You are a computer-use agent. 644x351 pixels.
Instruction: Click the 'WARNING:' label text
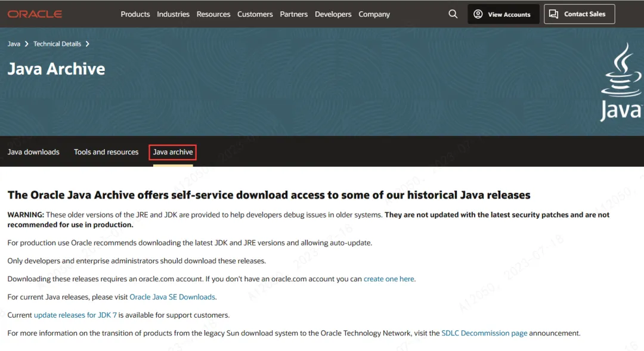26,215
